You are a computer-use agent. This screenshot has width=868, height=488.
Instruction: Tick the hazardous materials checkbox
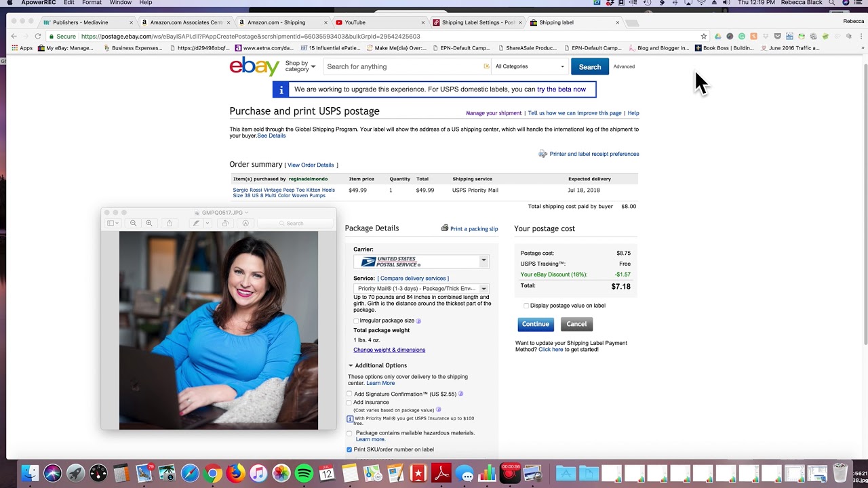pos(350,433)
